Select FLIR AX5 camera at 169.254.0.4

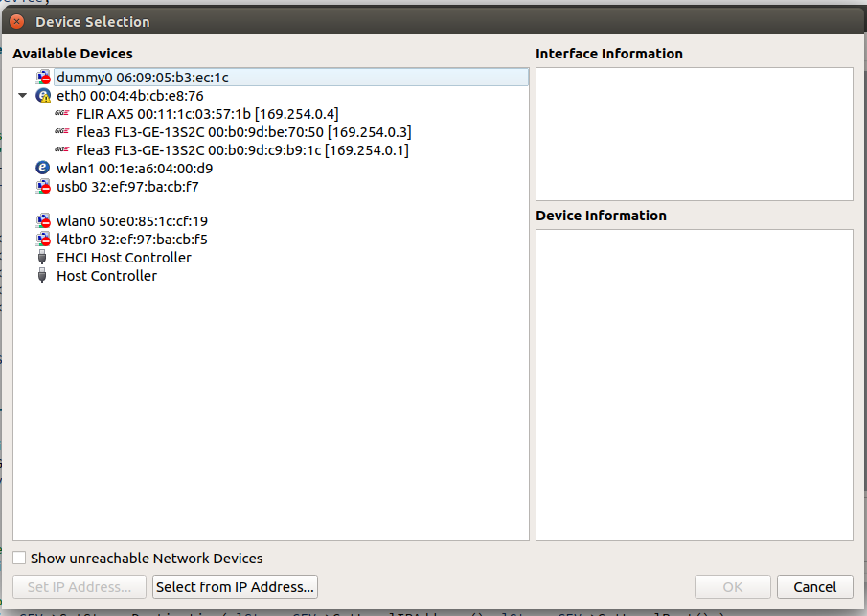tap(206, 114)
